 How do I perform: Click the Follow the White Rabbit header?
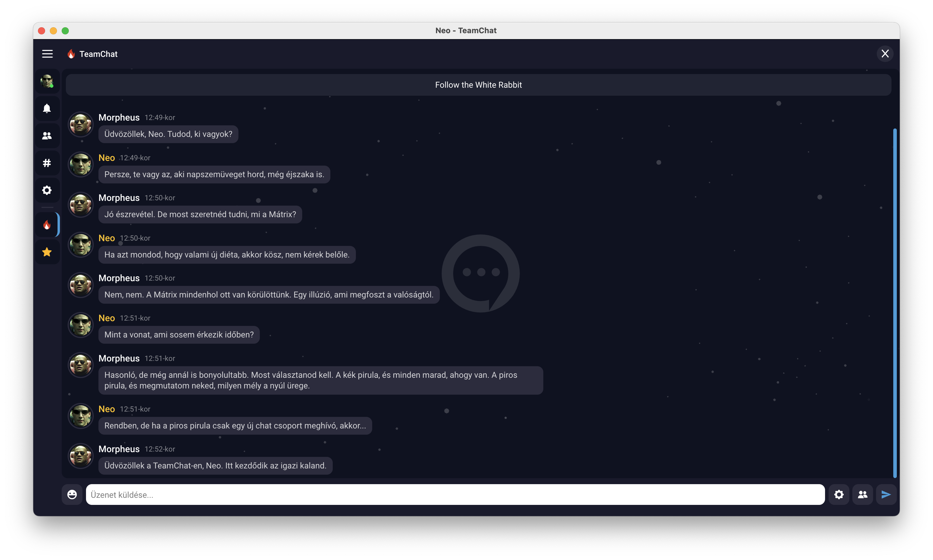478,85
